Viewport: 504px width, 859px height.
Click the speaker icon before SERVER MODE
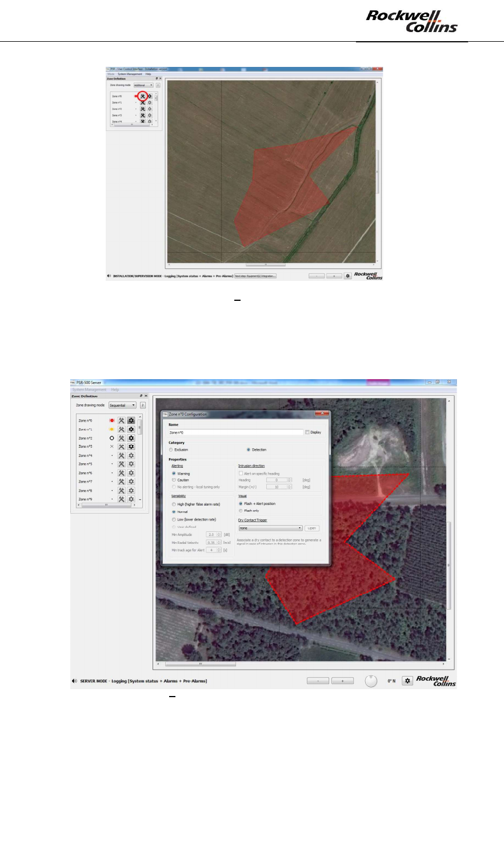pos(75,681)
